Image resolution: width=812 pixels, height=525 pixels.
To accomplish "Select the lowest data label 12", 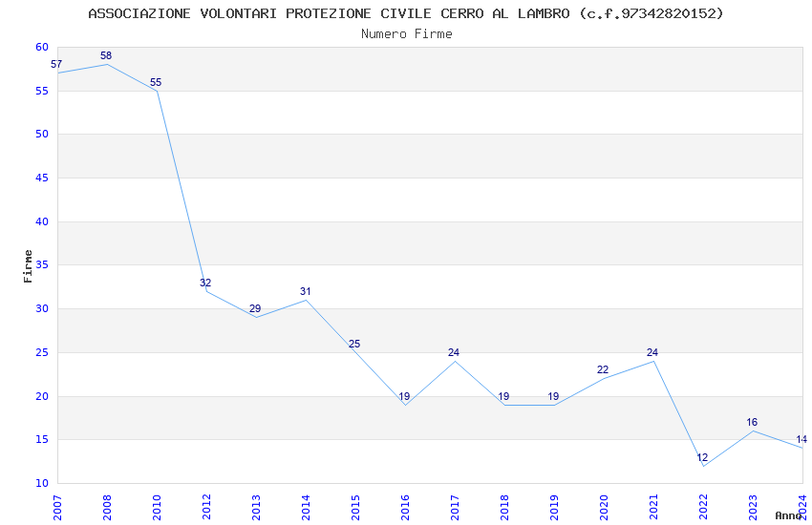I will point(702,457).
